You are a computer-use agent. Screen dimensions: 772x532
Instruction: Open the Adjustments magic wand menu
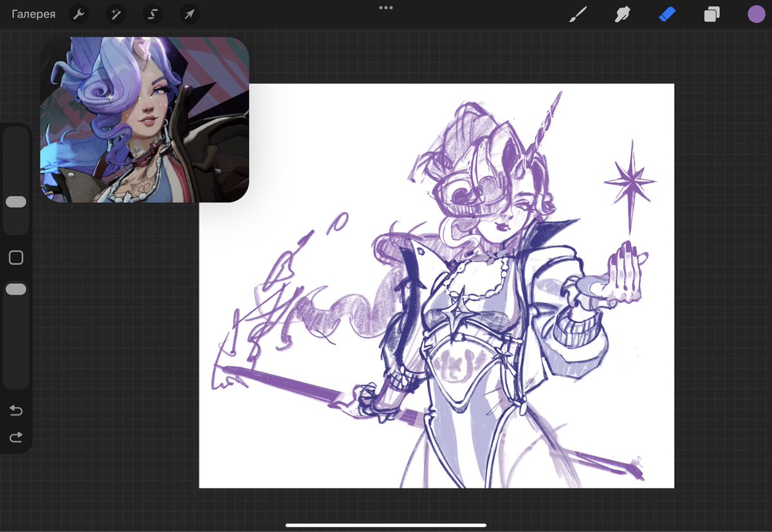116,14
